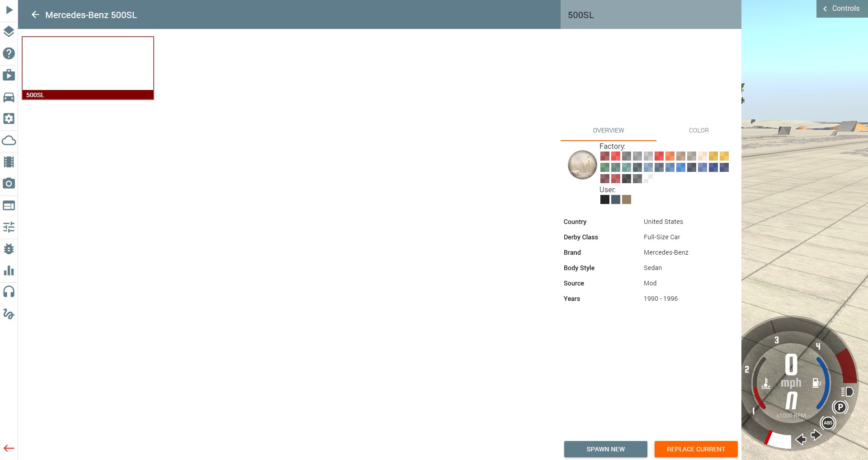Select the 500SL vehicle thumbnail
Viewport: 868px width, 460px height.
[x=88, y=68]
